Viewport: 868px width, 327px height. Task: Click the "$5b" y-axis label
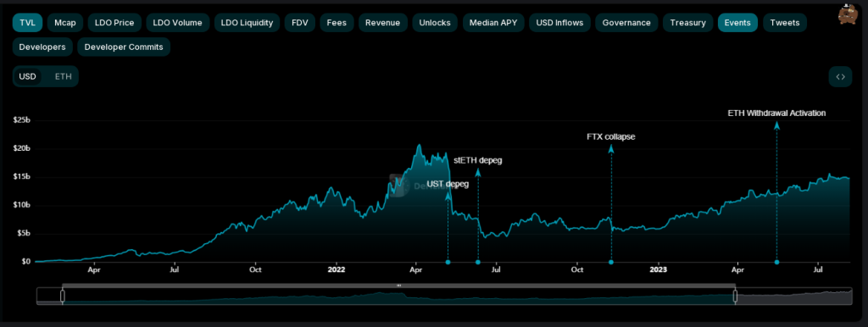coord(23,233)
